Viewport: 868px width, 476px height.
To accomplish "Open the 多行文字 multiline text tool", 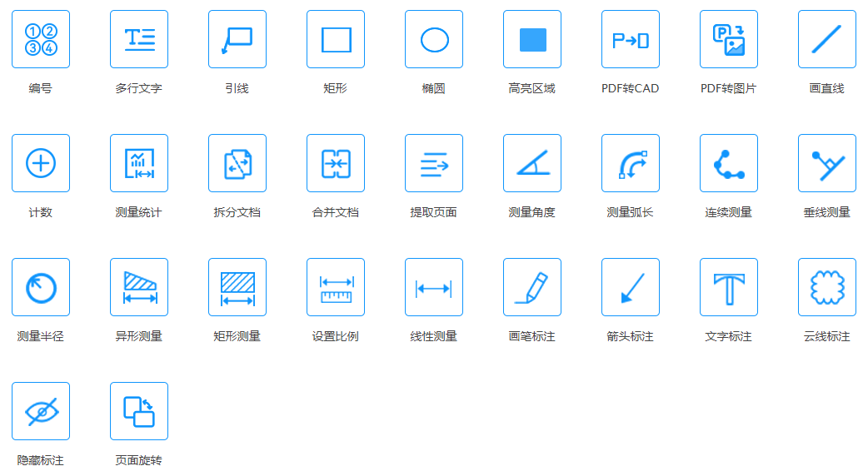I will 139,39.
